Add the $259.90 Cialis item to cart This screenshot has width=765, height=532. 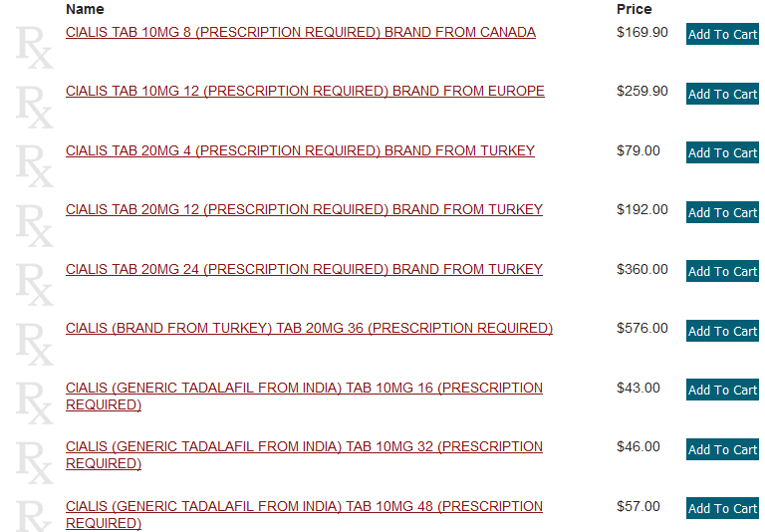click(x=722, y=94)
